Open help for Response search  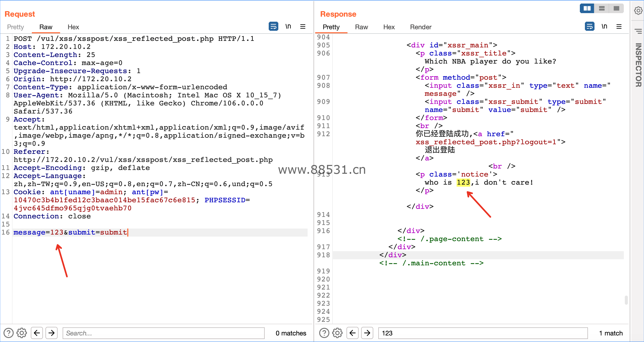pyautogui.click(x=324, y=333)
